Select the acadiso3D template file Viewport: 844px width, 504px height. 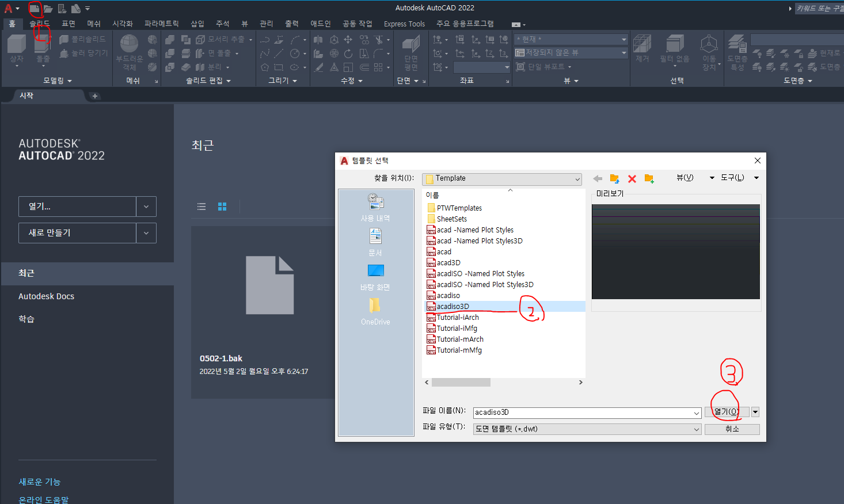[x=453, y=307]
